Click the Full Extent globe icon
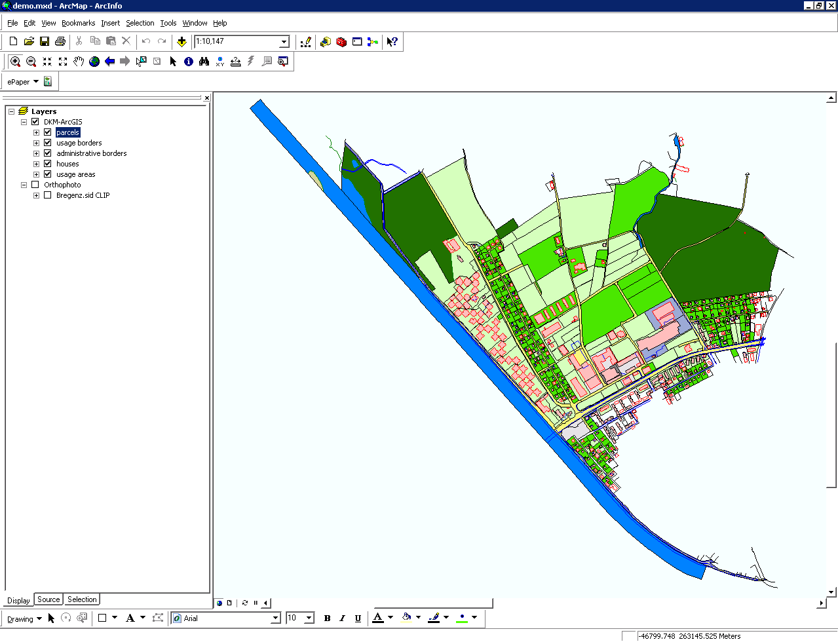Screen dimensions: 838x644 94,62
